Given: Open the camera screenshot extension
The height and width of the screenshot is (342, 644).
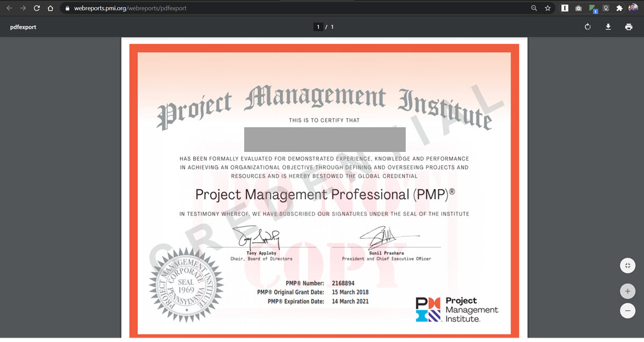Looking at the screenshot, I should click(x=579, y=8).
